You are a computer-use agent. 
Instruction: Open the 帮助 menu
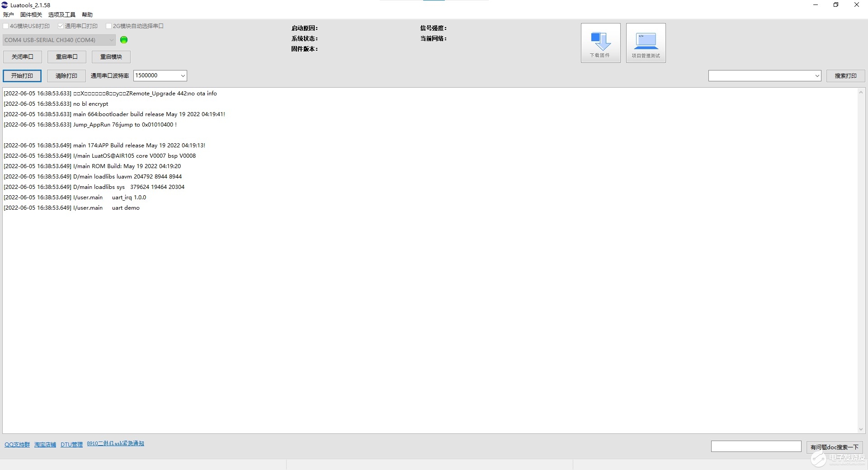87,15
